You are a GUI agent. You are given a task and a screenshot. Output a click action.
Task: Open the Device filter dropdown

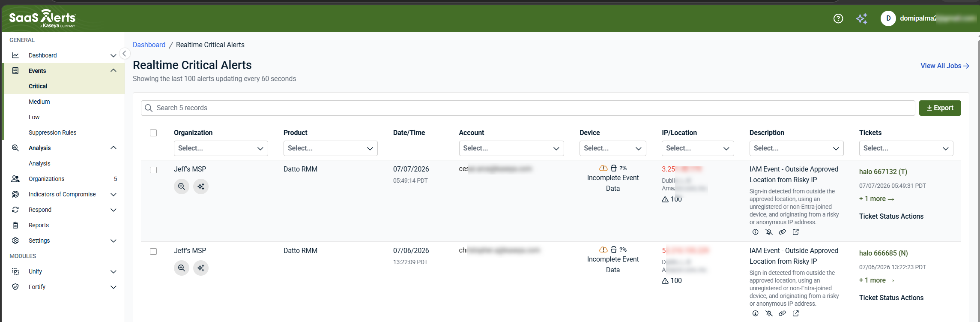tap(613, 148)
